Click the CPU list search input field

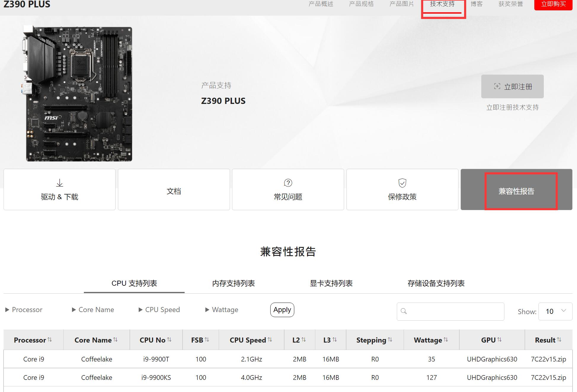450,311
